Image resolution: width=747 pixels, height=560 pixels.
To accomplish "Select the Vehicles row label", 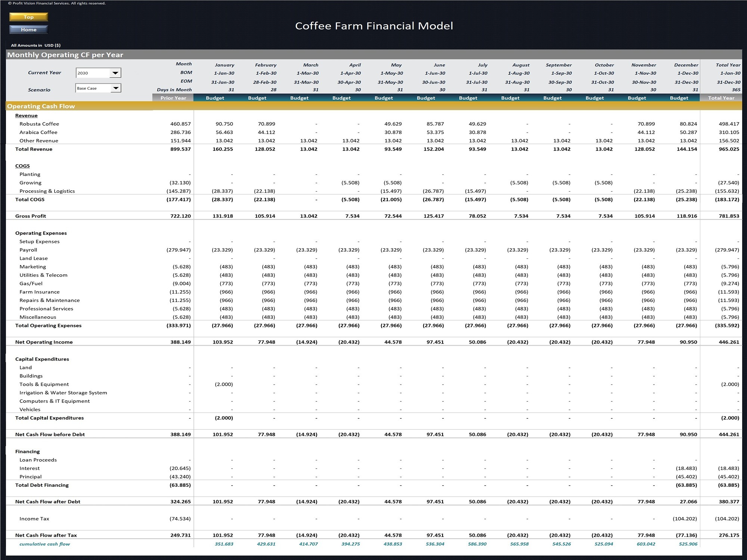I will click(30, 410).
